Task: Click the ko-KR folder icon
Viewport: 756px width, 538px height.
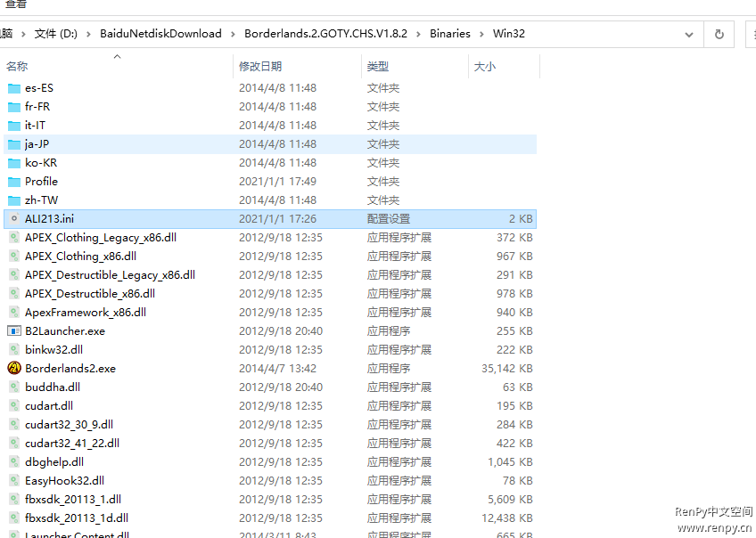Action: (14, 163)
